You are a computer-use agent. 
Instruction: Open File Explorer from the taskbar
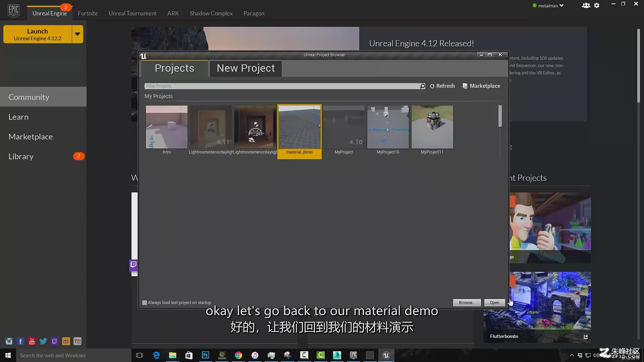(x=173, y=355)
